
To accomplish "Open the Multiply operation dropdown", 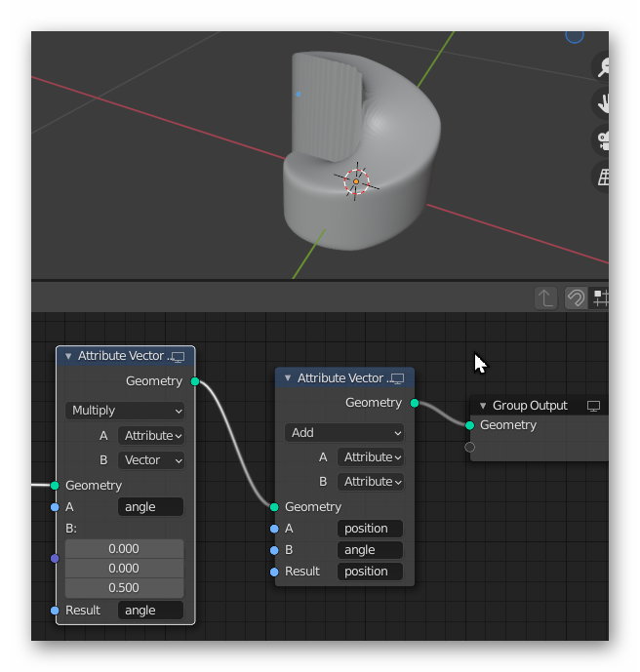I will (x=125, y=411).
